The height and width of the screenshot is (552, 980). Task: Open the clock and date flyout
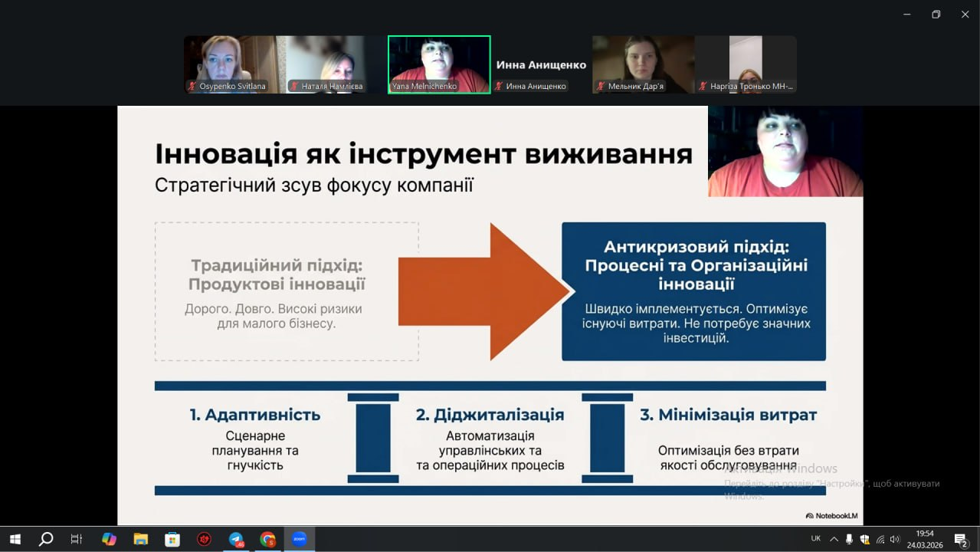924,539
